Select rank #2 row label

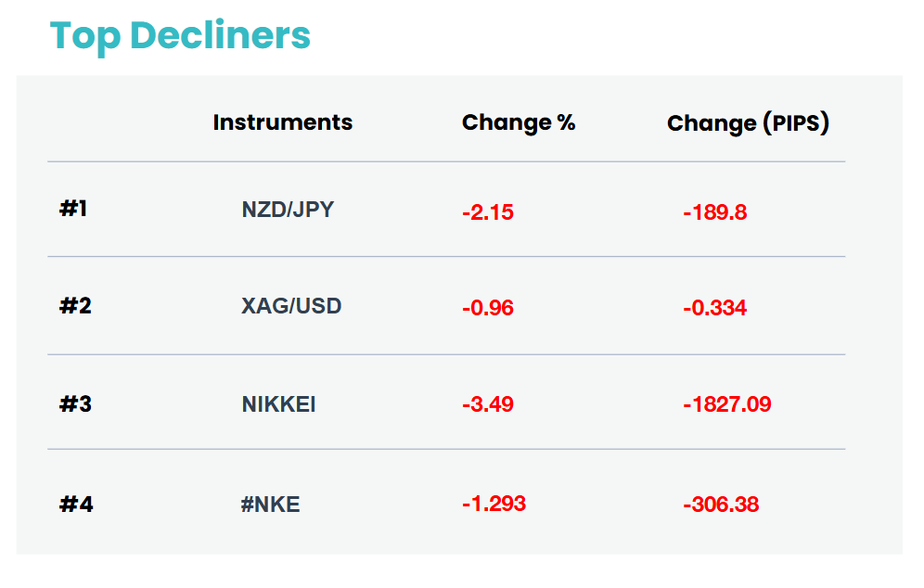pyautogui.click(x=75, y=306)
